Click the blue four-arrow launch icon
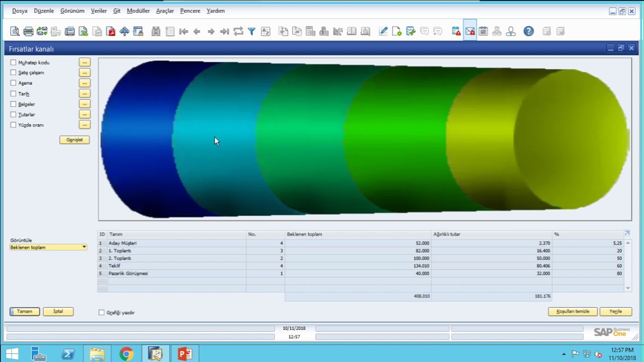The image size is (644, 362). [124, 31]
